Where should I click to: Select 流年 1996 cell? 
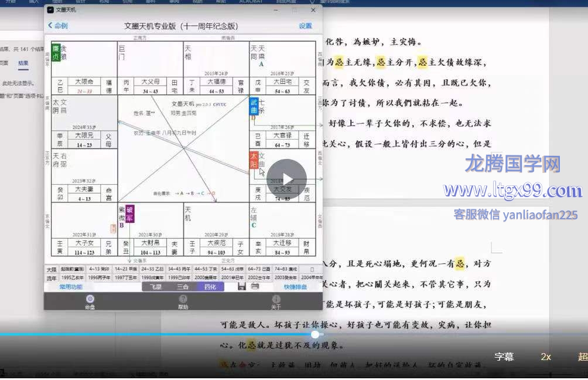click(x=99, y=278)
